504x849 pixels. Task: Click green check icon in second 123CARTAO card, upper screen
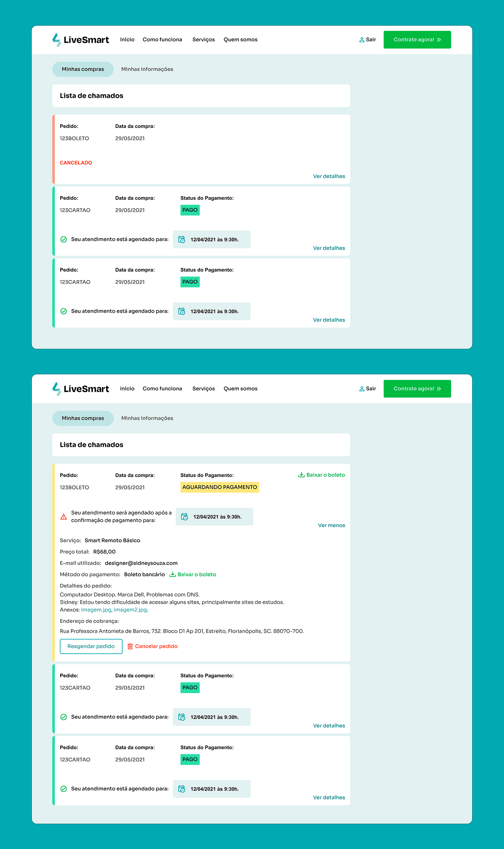click(x=64, y=311)
